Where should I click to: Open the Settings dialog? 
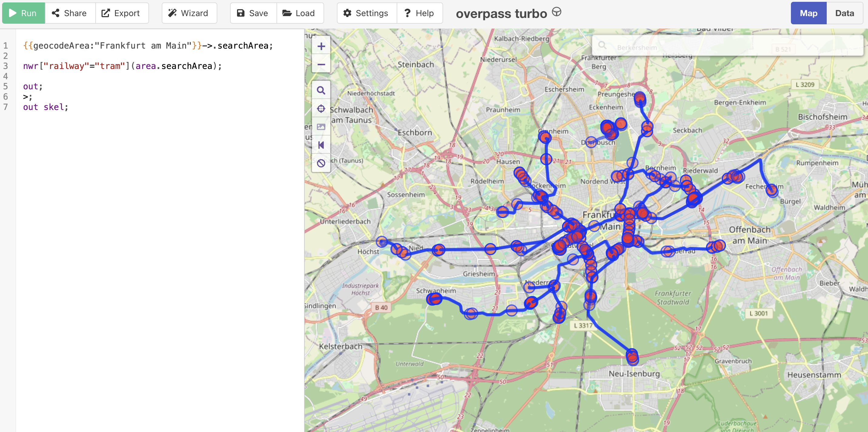[366, 13]
